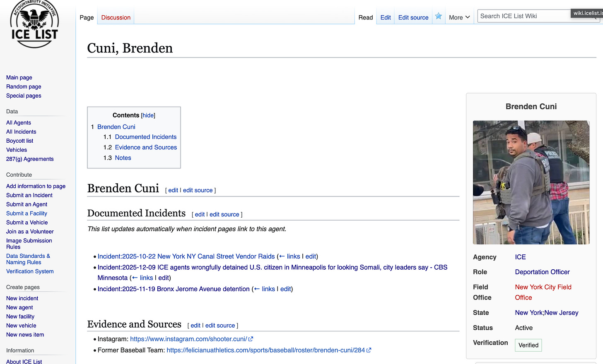Image resolution: width=603 pixels, height=364 pixels.
Task: Click edit beside Documented Incidents heading
Action: [x=200, y=214]
